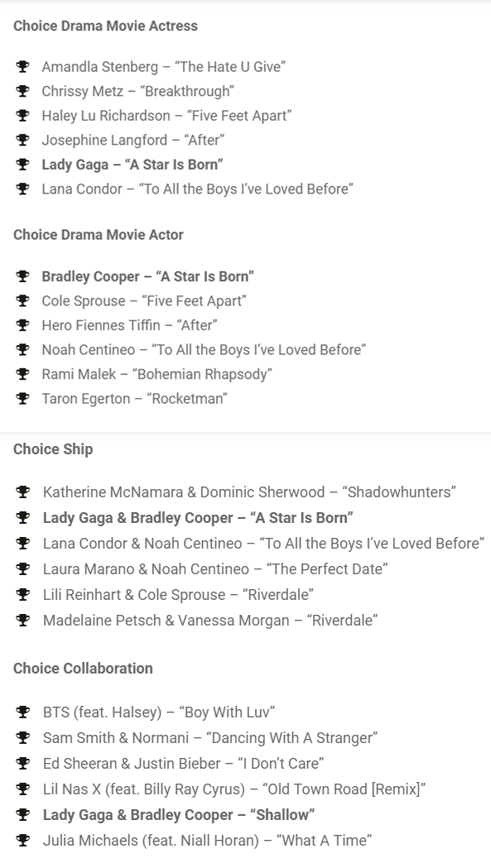This screenshot has width=491, height=868.
Task: Click the Choice Drama Movie Actor heading
Action: tap(98, 235)
